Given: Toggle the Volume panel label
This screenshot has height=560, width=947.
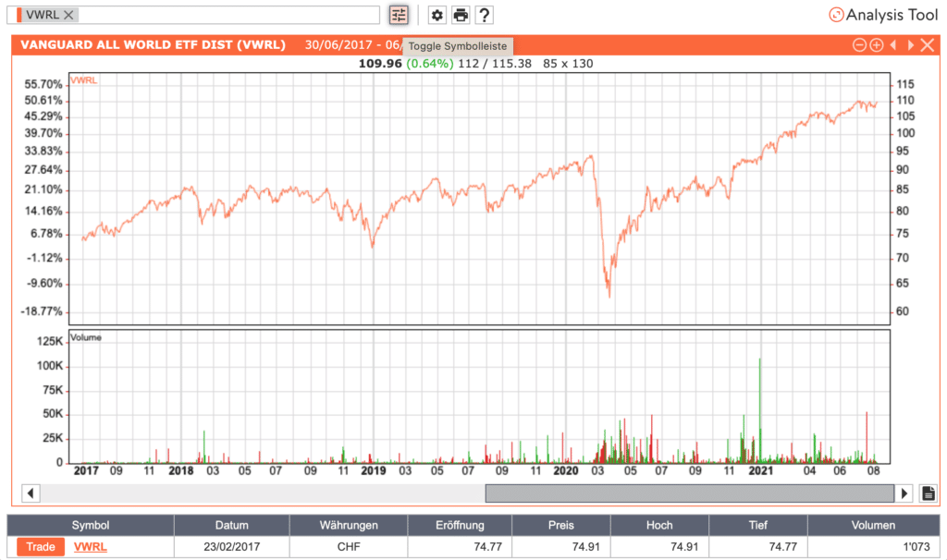Looking at the screenshot, I should (86, 337).
